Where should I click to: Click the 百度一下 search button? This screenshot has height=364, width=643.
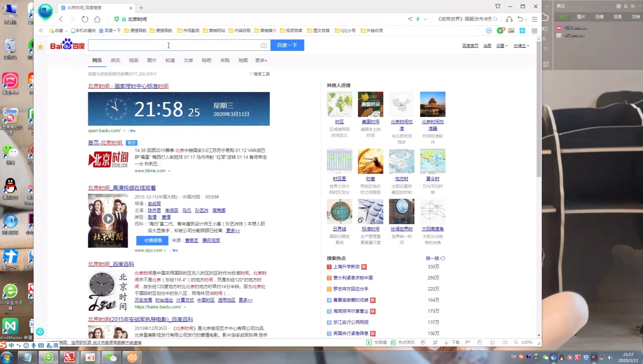287,45
